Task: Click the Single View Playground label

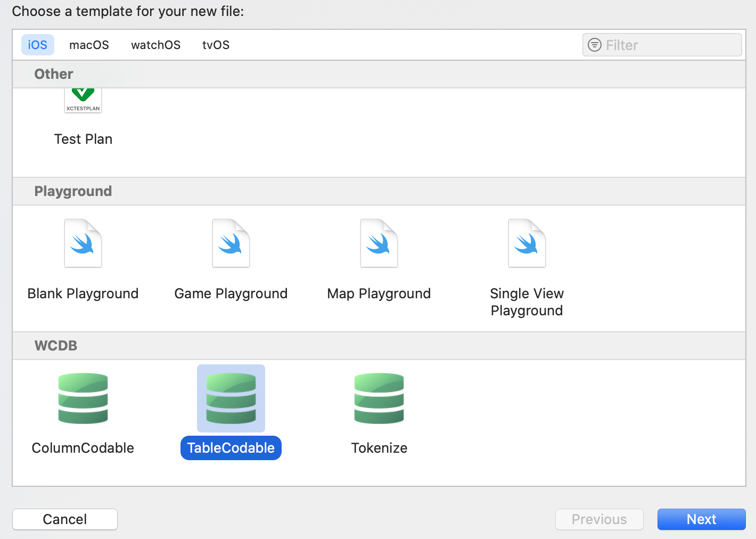Action: (x=527, y=302)
